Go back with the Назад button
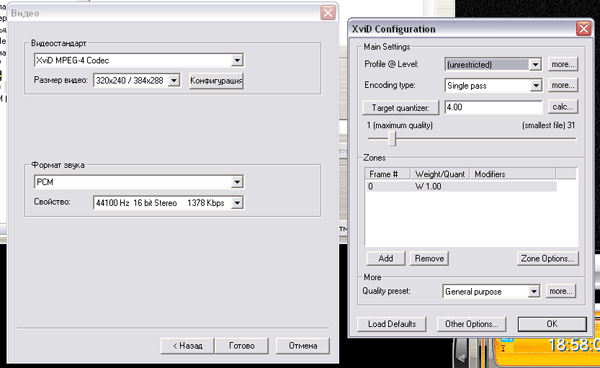The width and height of the screenshot is (600, 368). click(187, 346)
